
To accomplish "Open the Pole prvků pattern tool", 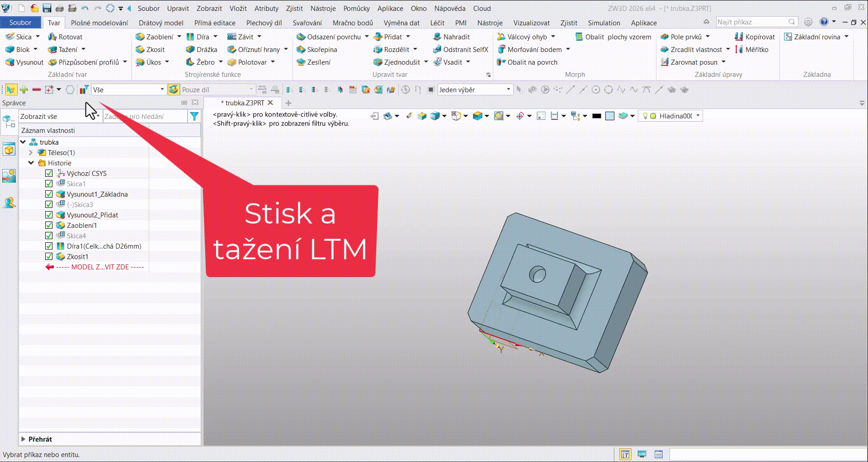I will coord(681,37).
